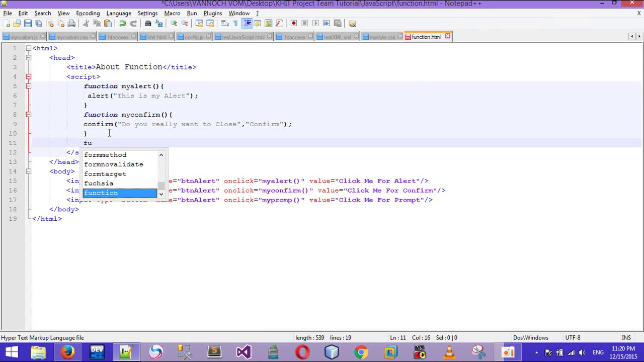The height and width of the screenshot is (362, 644).
Task: Select 'function' in the autocomplete list
Action: [120, 193]
